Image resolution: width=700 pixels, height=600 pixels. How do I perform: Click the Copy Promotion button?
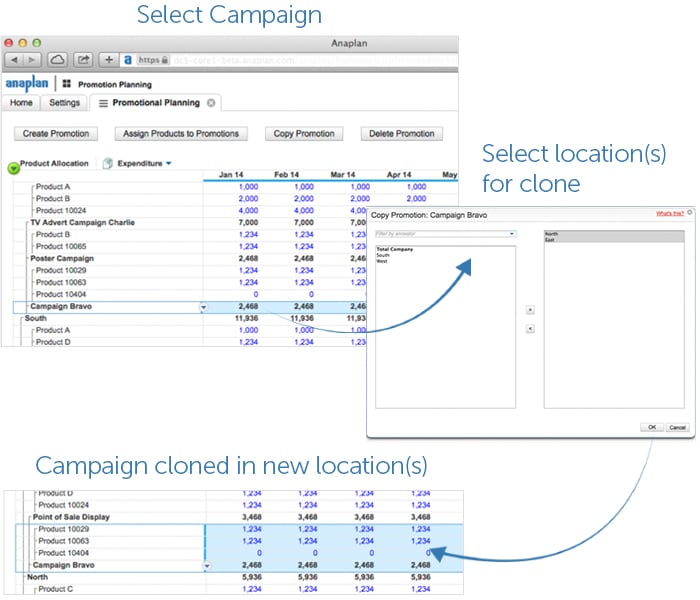[x=304, y=133]
